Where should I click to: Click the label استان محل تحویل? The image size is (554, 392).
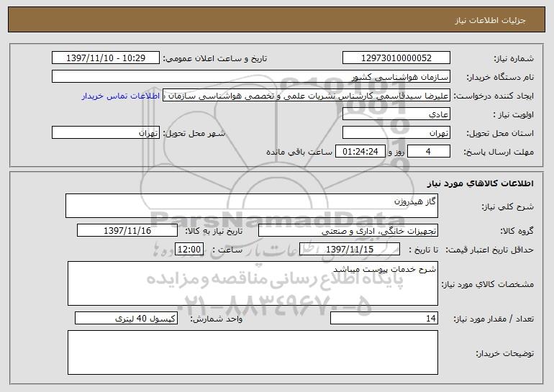point(500,133)
